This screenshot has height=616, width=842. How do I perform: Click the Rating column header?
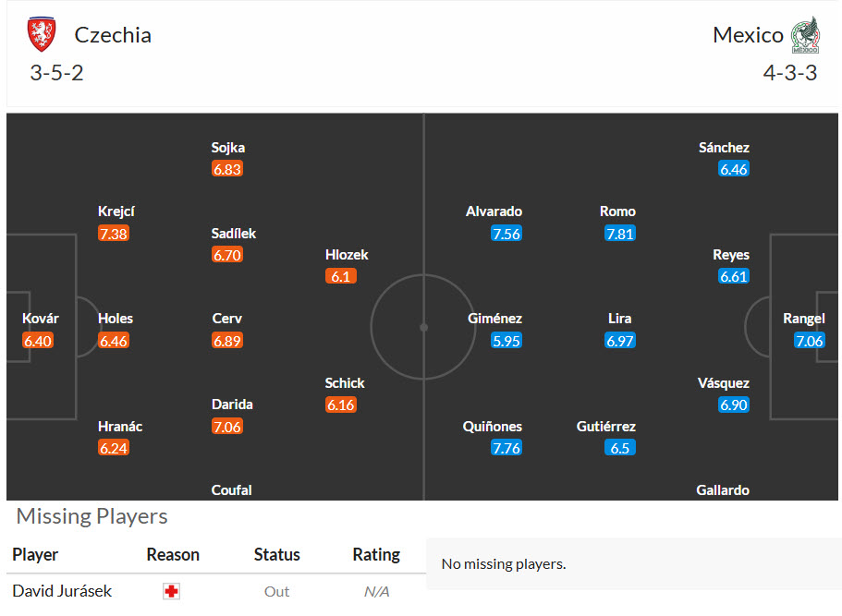376,554
